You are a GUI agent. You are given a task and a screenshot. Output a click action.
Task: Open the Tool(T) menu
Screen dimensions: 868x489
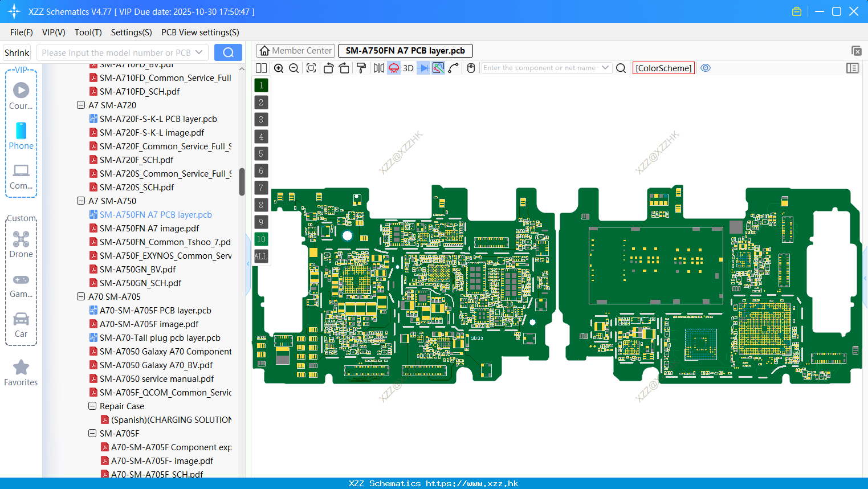[x=88, y=32]
